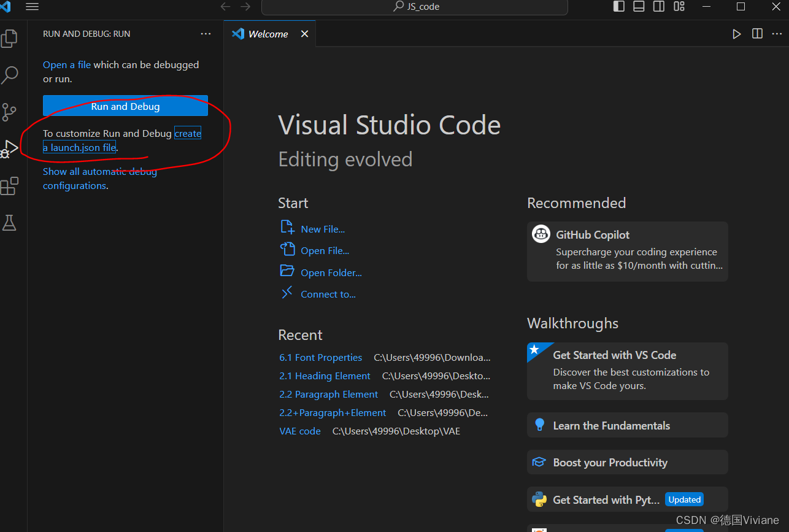Click the Updated badge

685,499
